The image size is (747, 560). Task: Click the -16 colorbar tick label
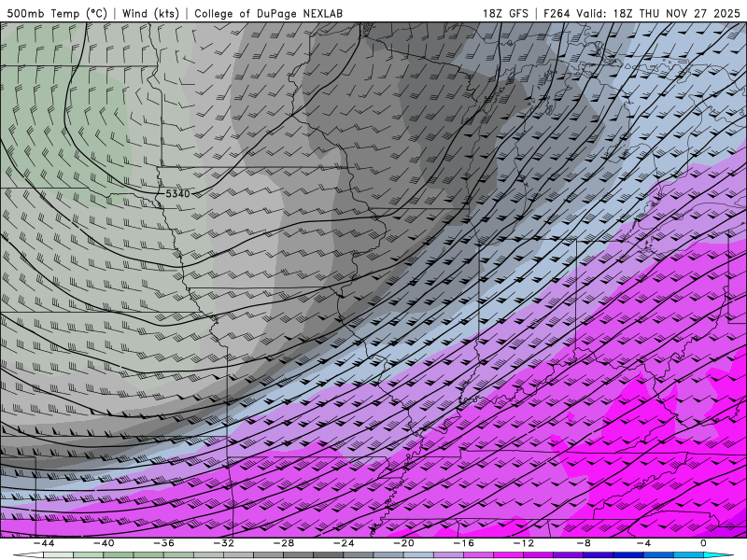click(463, 543)
